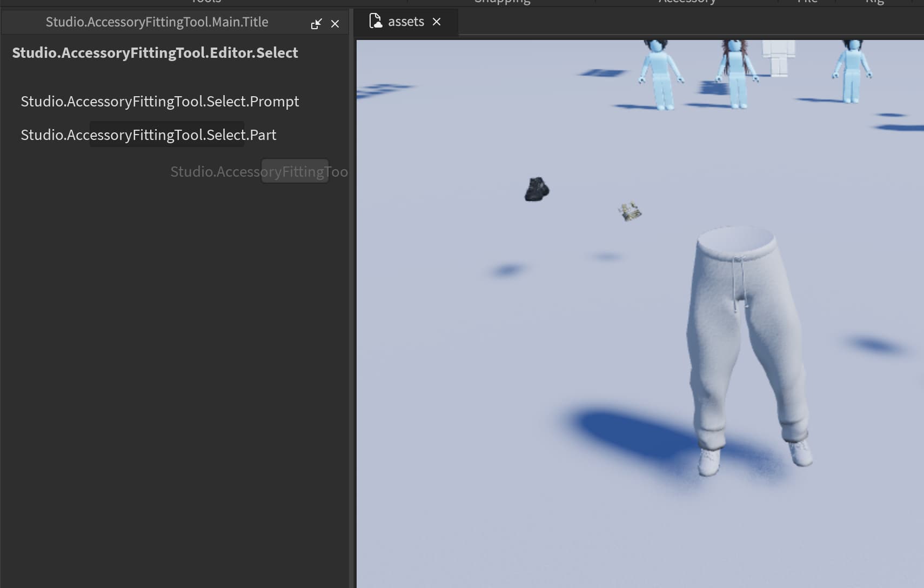Click the Accessory Fitting Tool panel close icon

336,23
